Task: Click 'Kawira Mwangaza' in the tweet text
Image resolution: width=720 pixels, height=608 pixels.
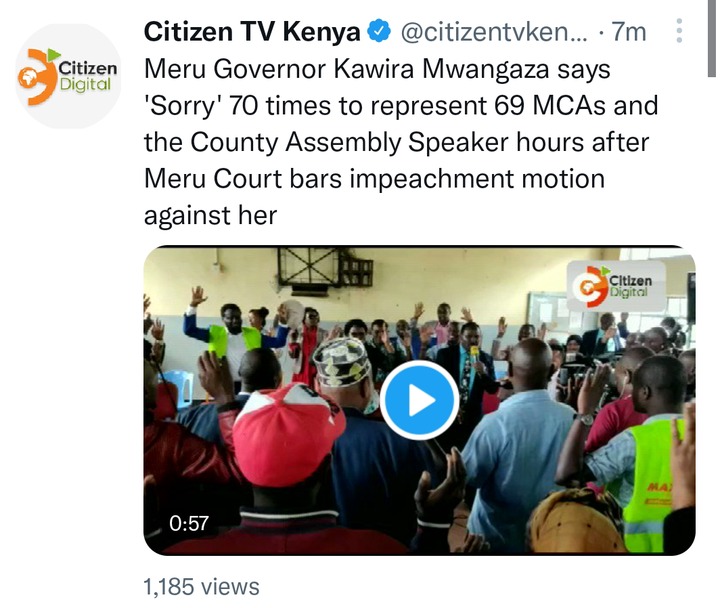Action: [441, 70]
